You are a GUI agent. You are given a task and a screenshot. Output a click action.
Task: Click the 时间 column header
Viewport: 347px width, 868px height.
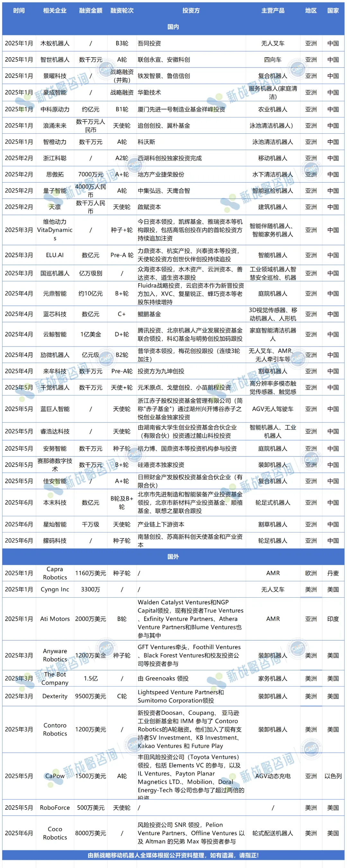click(x=19, y=10)
